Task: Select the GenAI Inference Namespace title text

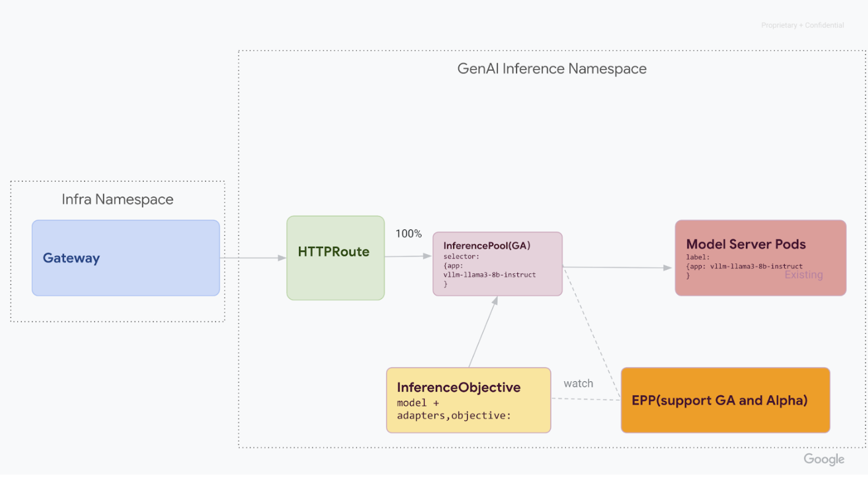Action: click(x=551, y=68)
